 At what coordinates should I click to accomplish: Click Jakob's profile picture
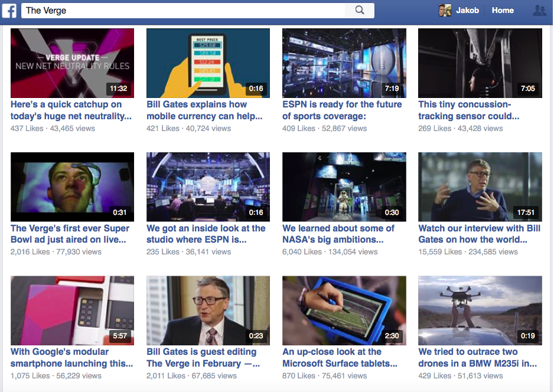click(x=445, y=11)
